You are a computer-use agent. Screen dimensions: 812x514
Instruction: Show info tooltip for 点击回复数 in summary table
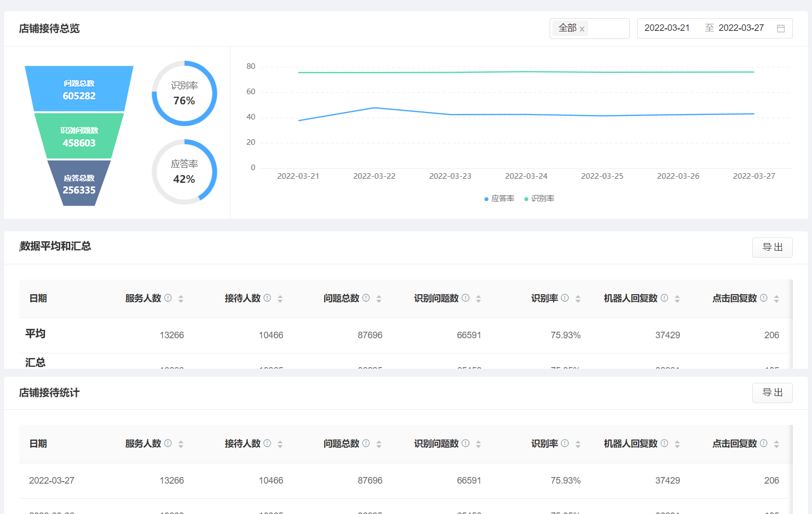(764, 298)
